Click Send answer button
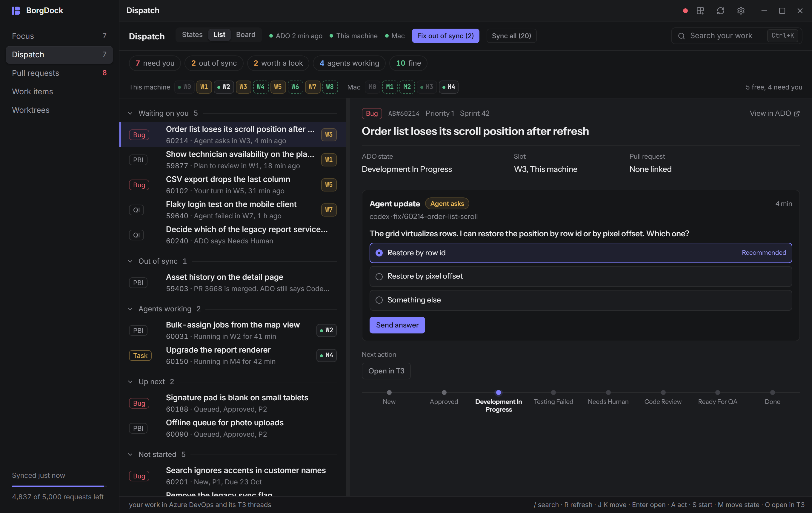The width and height of the screenshot is (812, 513). [x=397, y=325]
